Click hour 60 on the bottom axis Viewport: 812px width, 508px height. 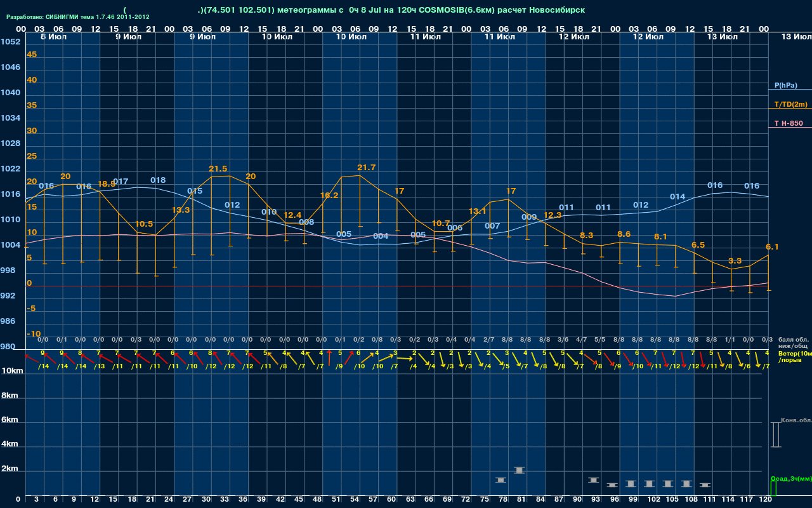click(393, 500)
